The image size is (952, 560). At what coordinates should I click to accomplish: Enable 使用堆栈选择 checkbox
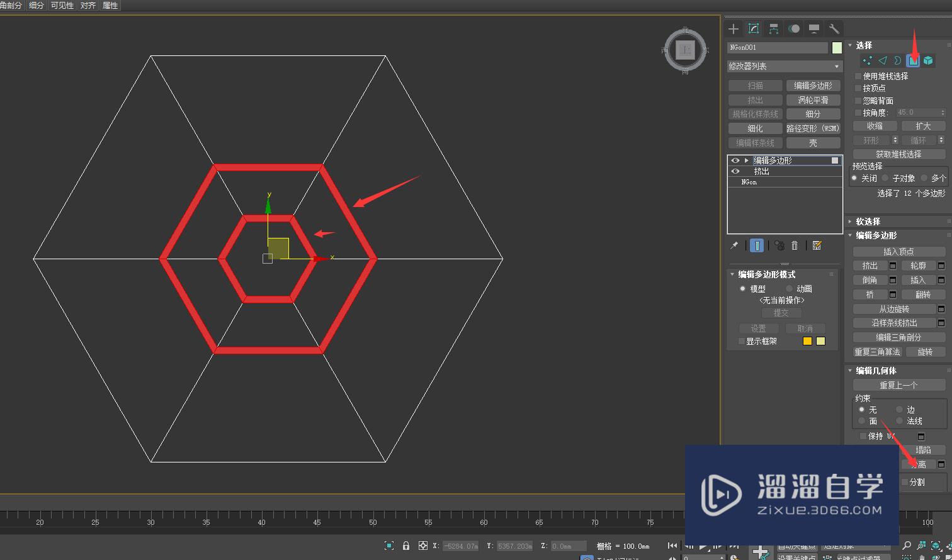pos(858,76)
